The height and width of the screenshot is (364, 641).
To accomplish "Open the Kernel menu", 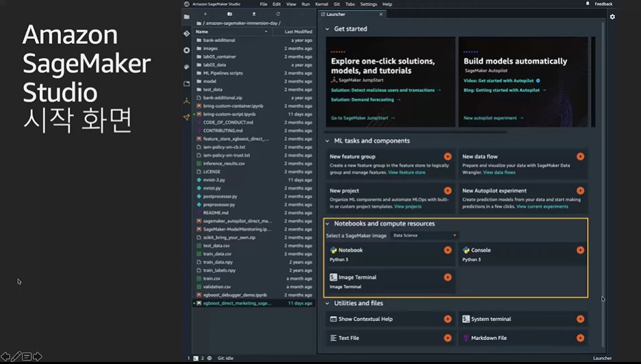I will pos(322,4).
